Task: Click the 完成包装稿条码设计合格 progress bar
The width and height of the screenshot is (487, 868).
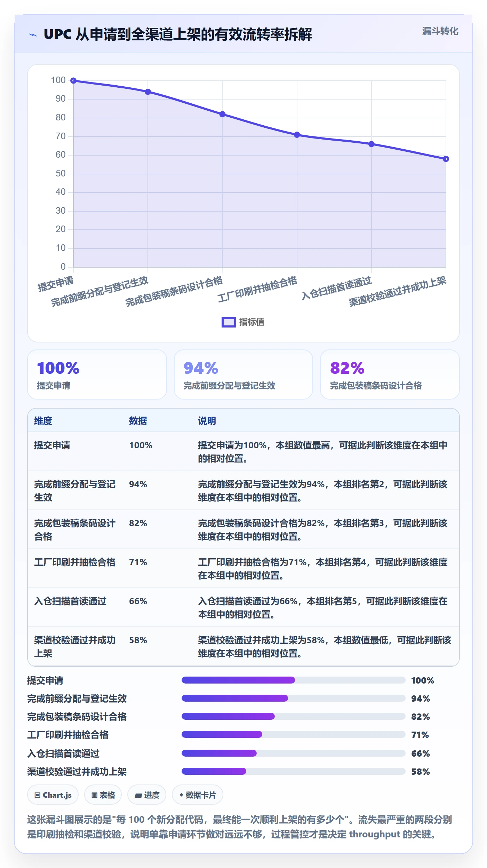Action: click(x=294, y=716)
